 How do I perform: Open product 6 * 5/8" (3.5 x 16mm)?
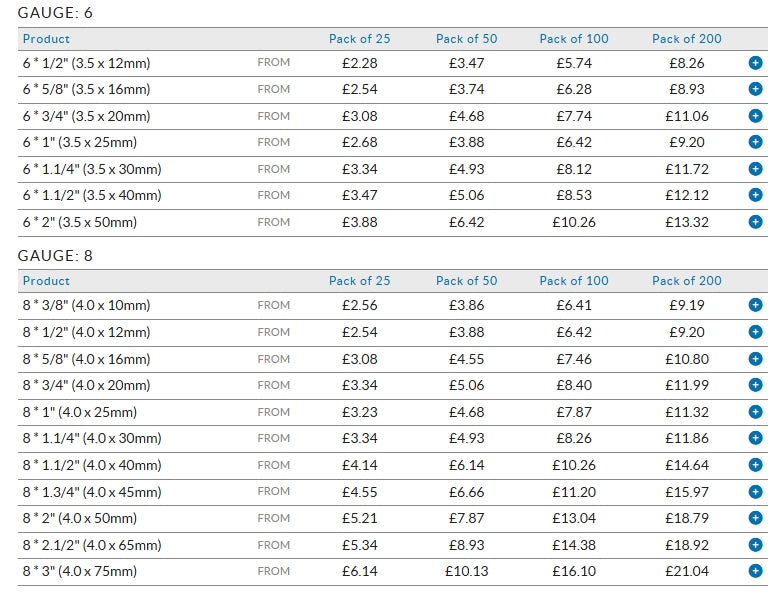[86, 89]
